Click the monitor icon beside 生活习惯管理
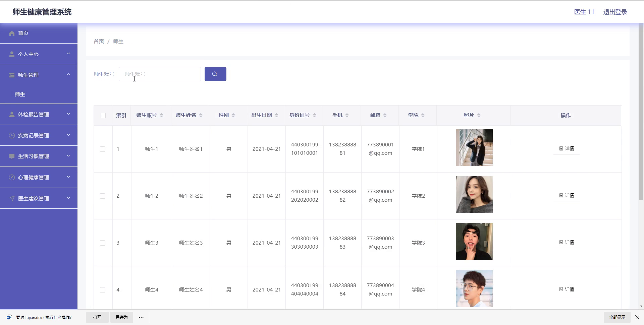 pyautogui.click(x=12, y=156)
